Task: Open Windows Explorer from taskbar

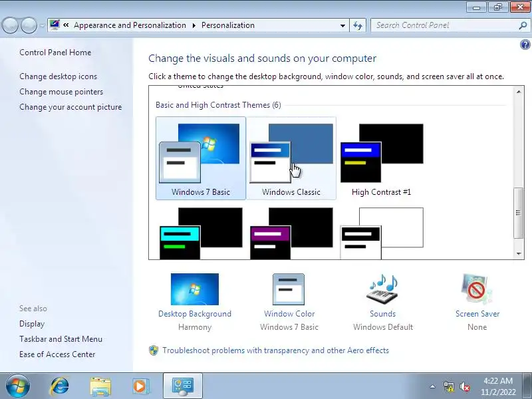Action: click(x=100, y=386)
